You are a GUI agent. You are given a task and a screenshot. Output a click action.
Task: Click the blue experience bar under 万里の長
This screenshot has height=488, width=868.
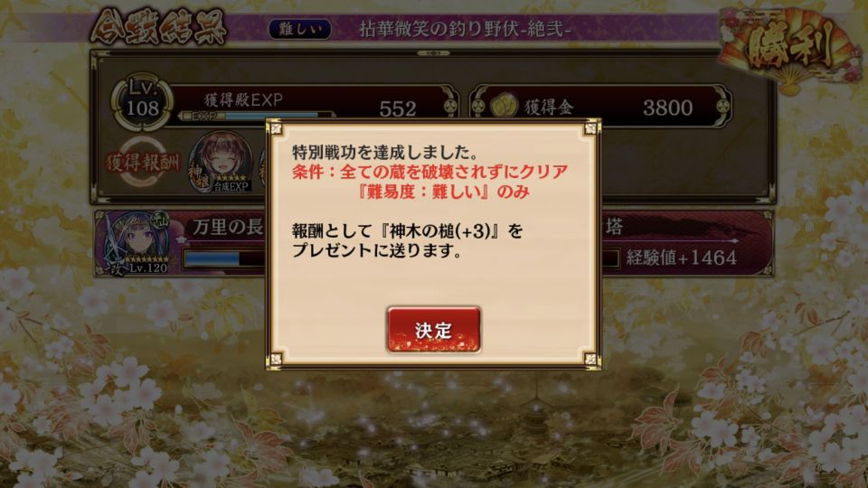tap(225, 259)
